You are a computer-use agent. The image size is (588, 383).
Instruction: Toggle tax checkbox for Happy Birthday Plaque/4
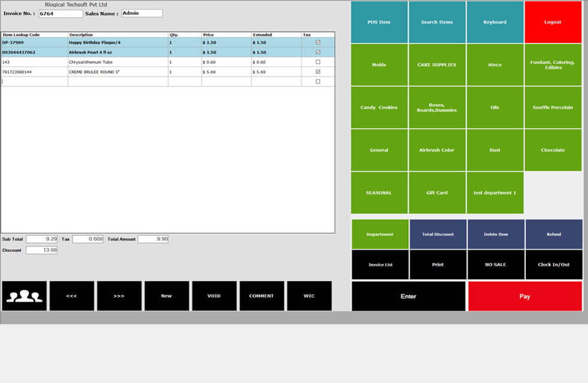click(318, 42)
